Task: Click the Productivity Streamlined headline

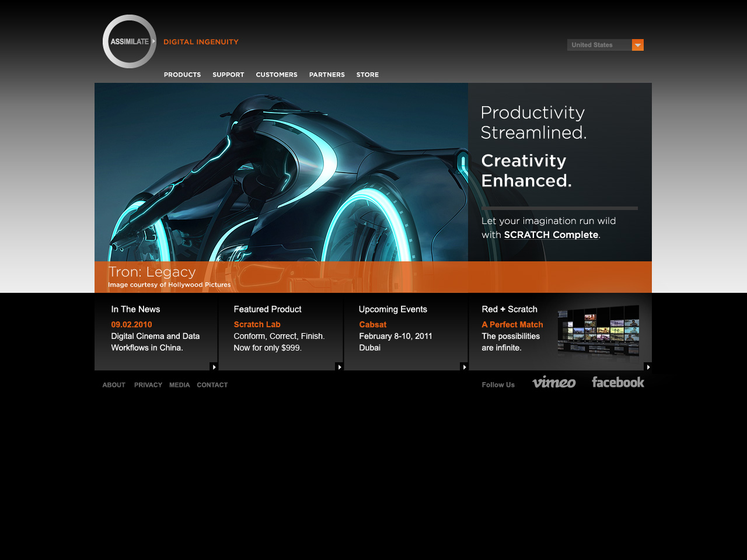Action: [533, 123]
